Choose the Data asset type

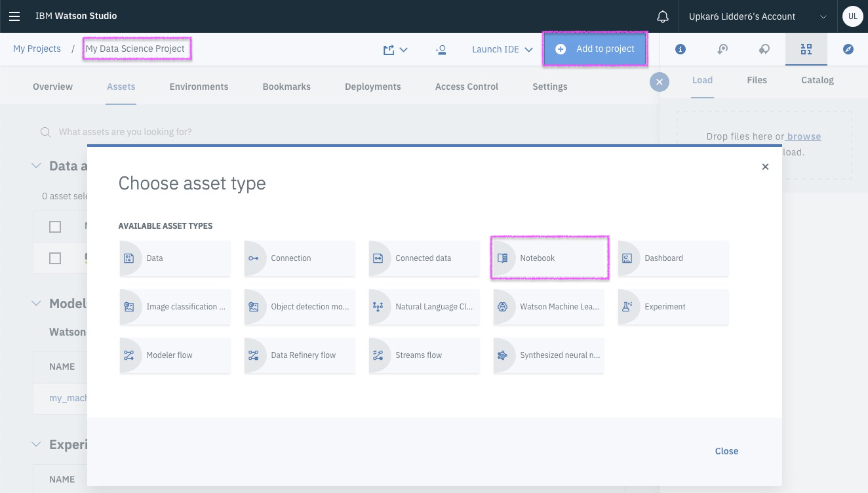click(x=175, y=258)
